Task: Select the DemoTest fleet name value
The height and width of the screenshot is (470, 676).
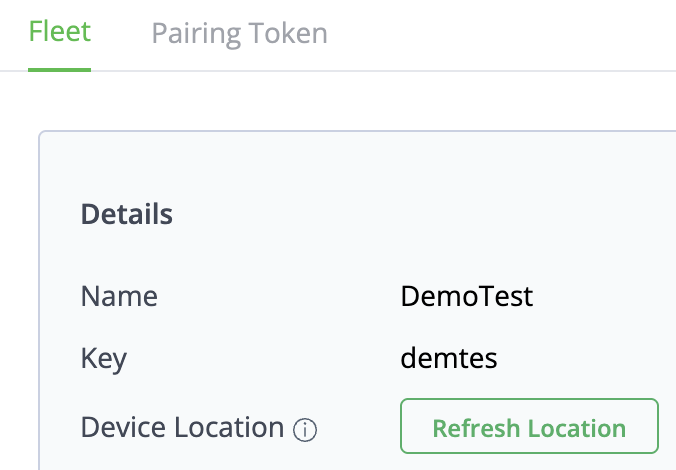Action: pyautogui.click(x=467, y=296)
